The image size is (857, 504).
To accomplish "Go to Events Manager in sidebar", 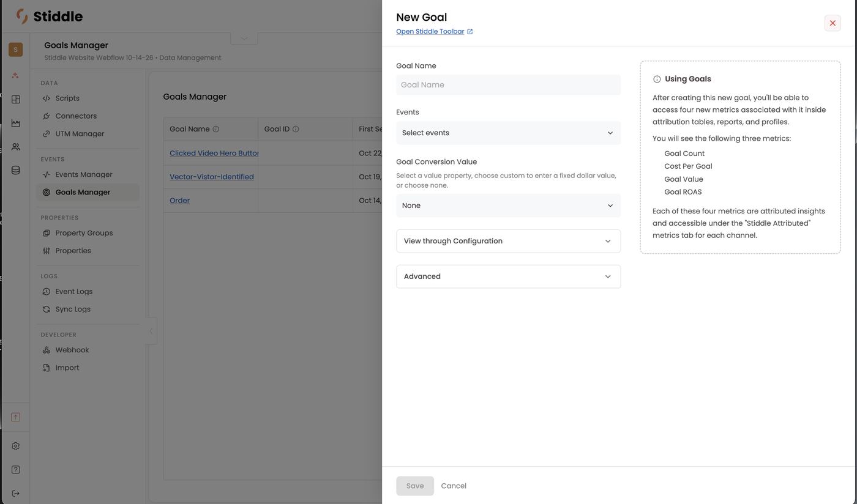I will (84, 174).
